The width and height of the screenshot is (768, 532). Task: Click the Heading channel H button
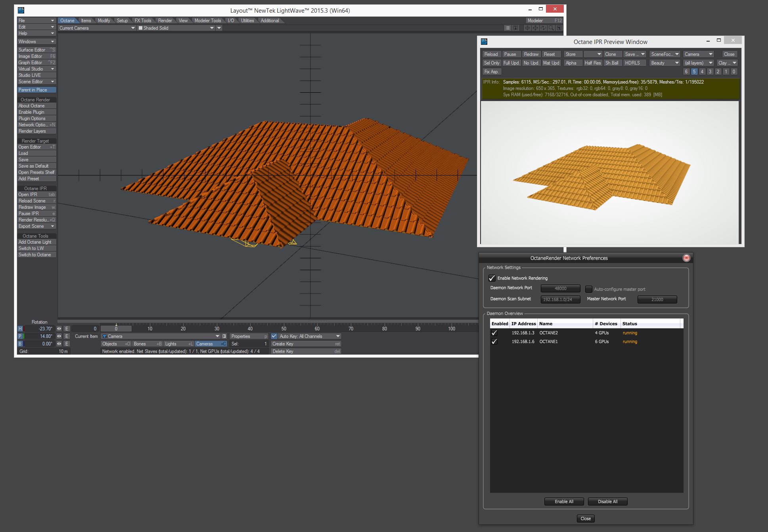pyautogui.click(x=20, y=329)
